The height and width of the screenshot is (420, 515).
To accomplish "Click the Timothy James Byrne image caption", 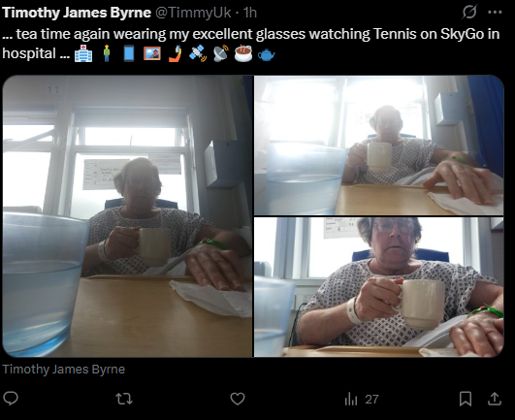I will pyautogui.click(x=64, y=370).
